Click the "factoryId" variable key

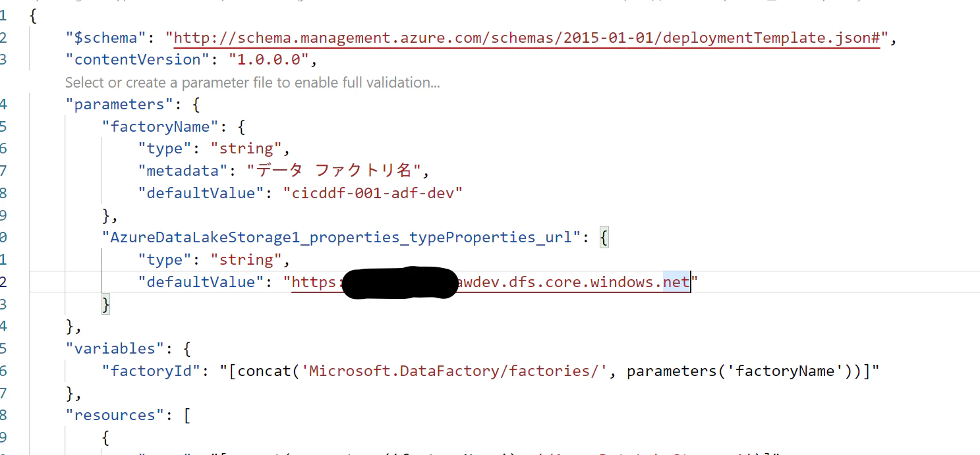click(x=151, y=371)
